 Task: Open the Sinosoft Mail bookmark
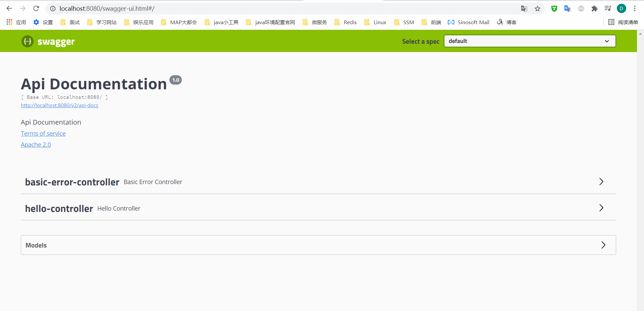click(x=469, y=22)
